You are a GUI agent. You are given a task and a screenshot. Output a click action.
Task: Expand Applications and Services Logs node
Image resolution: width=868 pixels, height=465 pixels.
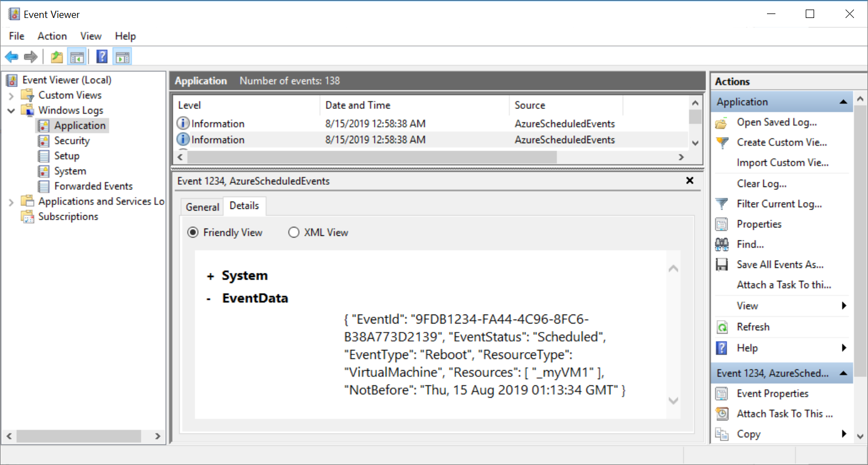11,202
